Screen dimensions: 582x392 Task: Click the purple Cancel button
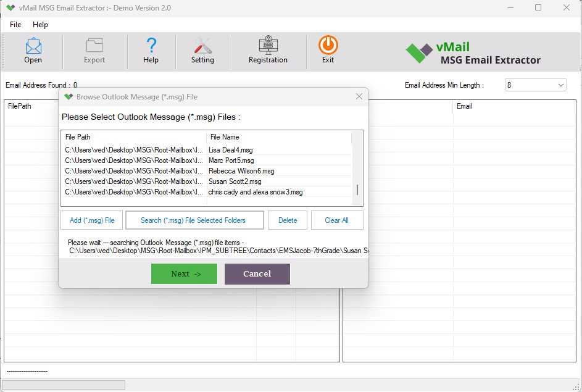point(257,274)
